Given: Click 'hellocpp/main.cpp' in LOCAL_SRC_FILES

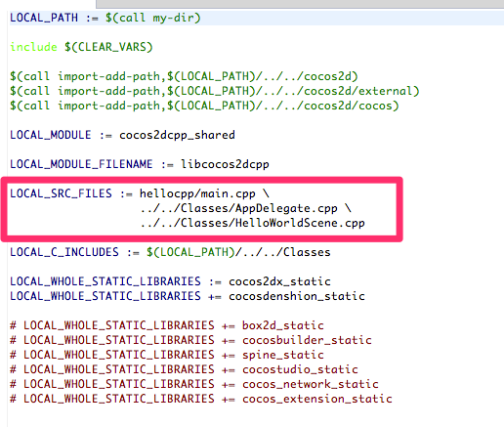Looking at the screenshot, I should (197, 193).
